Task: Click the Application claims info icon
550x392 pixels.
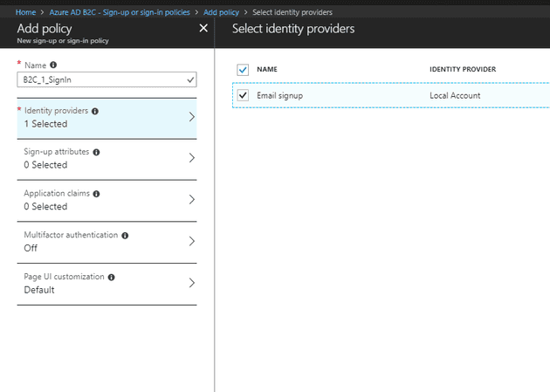Action: point(96,194)
